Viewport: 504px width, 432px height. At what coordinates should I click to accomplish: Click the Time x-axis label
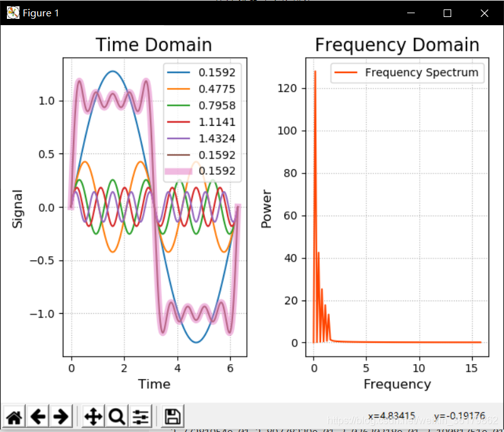(155, 384)
